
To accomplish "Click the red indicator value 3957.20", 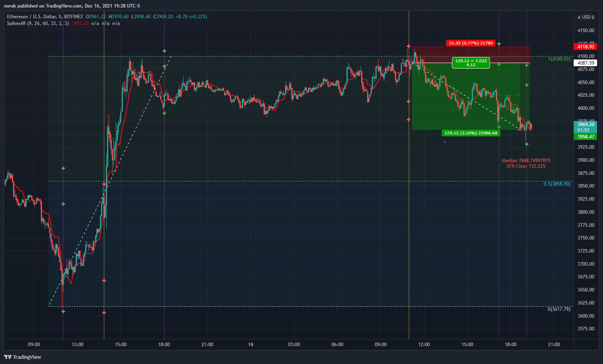I will [80, 23].
